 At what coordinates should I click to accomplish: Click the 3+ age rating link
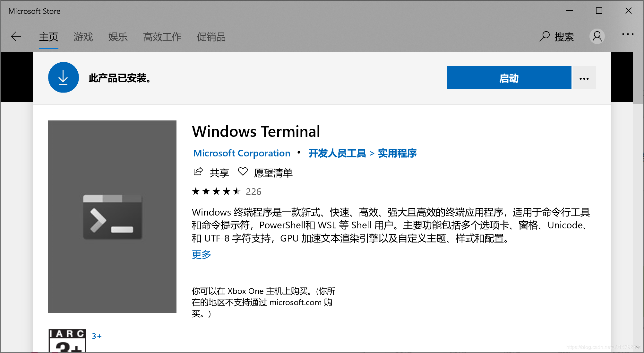point(97,336)
